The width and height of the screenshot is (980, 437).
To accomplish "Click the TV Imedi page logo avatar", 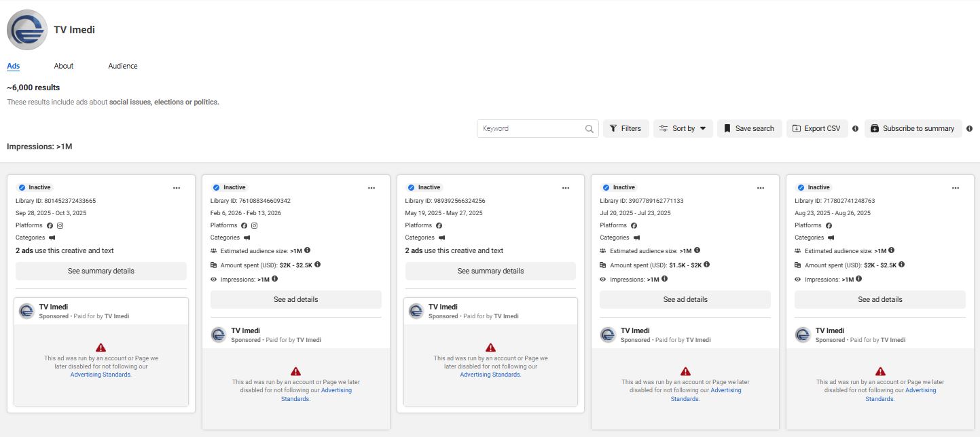I will 26,30.
